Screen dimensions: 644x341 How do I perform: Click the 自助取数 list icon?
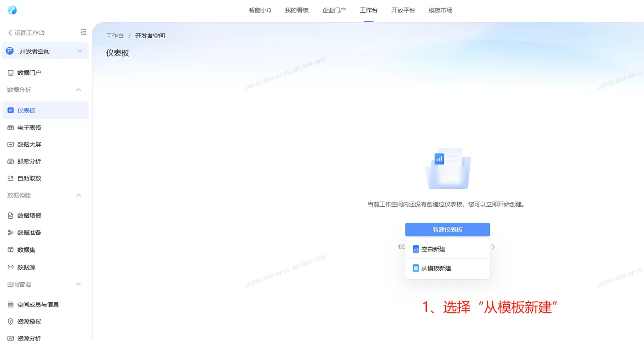coord(11,178)
